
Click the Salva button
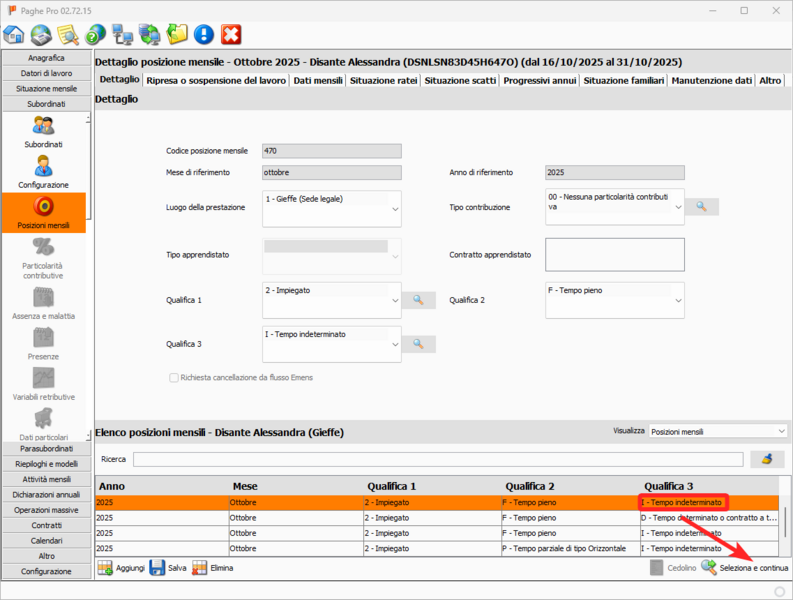tap(169, 568)
